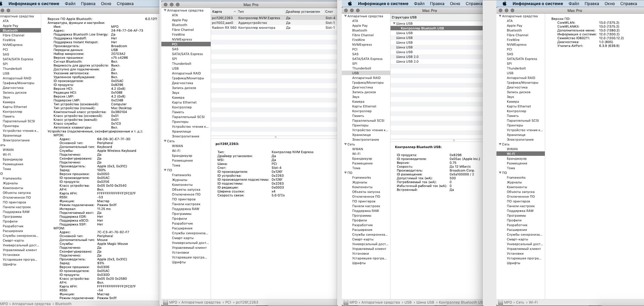Select Камера in the USB window sidebar
The height and width of the screenshot is (306, 644).
358,102
